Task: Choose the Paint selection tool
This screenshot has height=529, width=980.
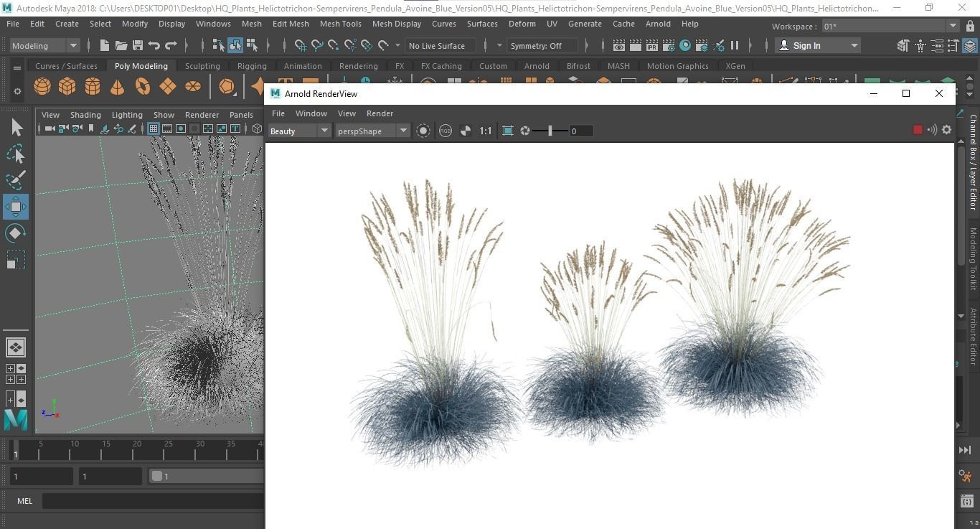Action: [x=15, y=180]
